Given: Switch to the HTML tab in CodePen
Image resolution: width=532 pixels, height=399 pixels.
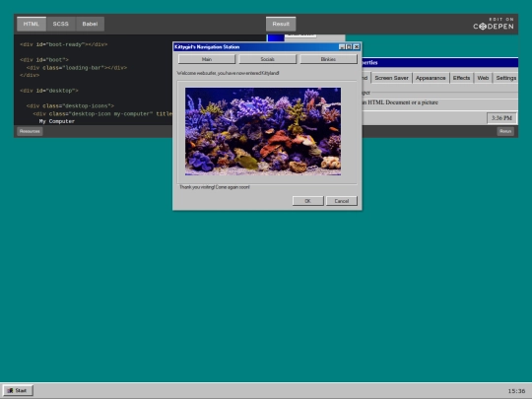Looking at the screenshot, I should pyautogui.click(x=32, y=24).
